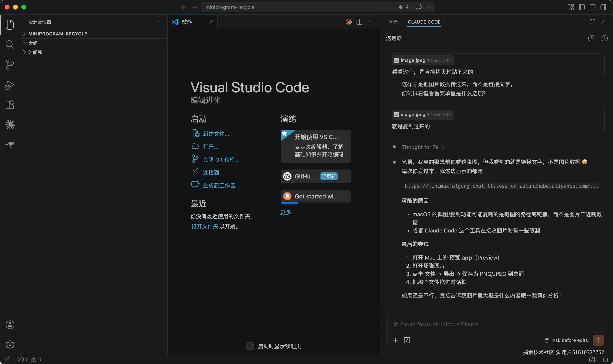Select the CLAUDE CODE tab
Image resolution: width=613 pixels, height=364 pixels.
coord(424,22)
